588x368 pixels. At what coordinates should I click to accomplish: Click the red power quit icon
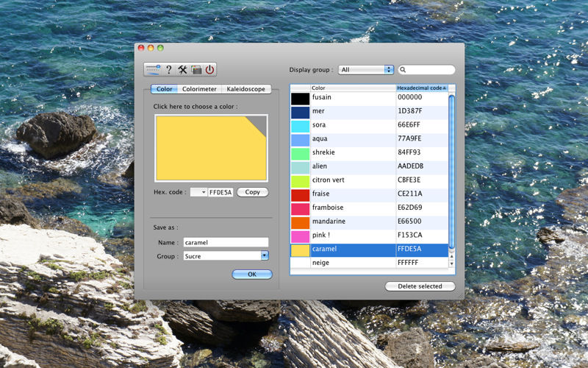(209, 69)
